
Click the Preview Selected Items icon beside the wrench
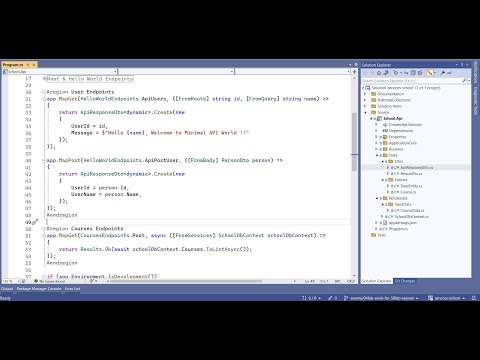point(449,73)
